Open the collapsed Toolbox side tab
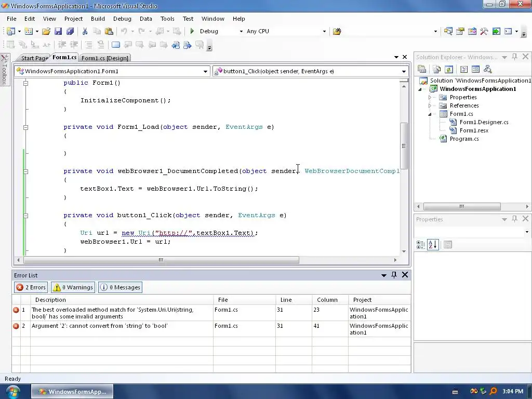 tap(4, 70)
